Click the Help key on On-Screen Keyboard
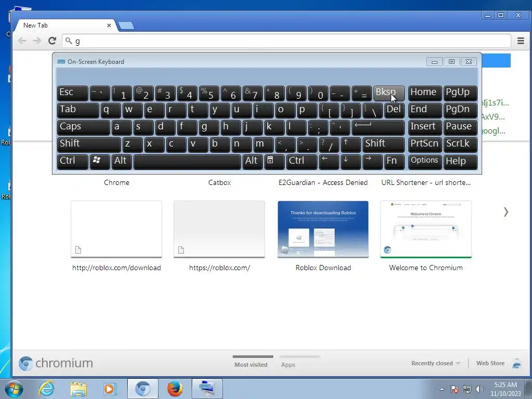532x399 pixels. pos(460,162)
